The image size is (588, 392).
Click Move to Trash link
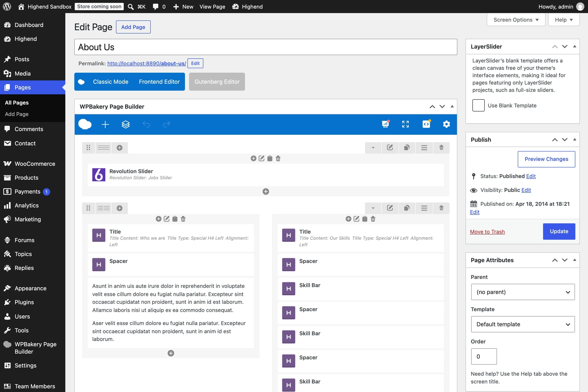[487, 232]
